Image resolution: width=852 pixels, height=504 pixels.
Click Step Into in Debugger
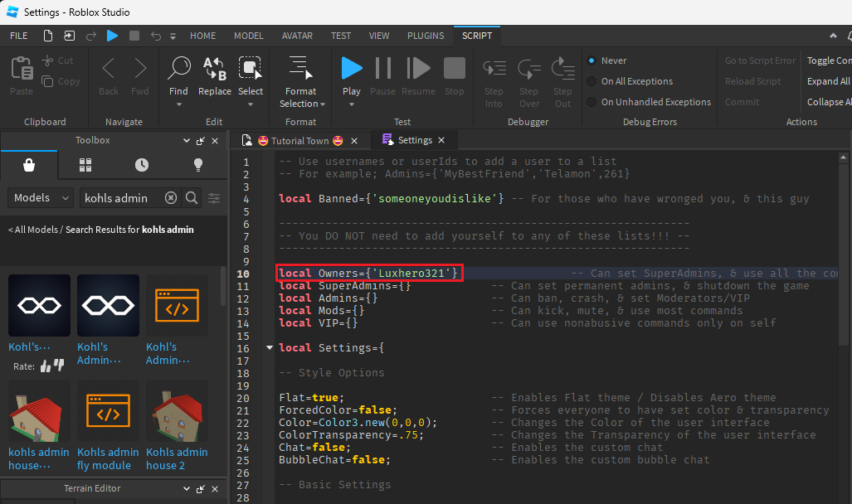pos(494,83)
